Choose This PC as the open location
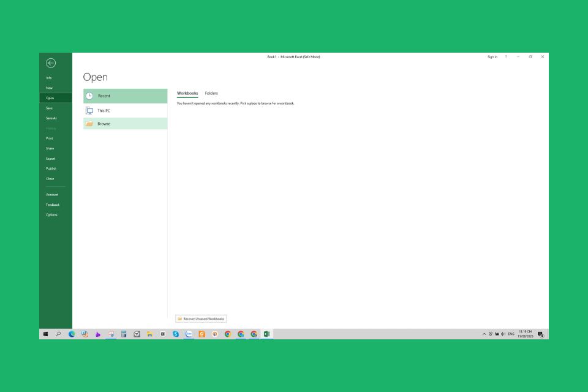The image size is (588, 392). [x=125, y=111]
